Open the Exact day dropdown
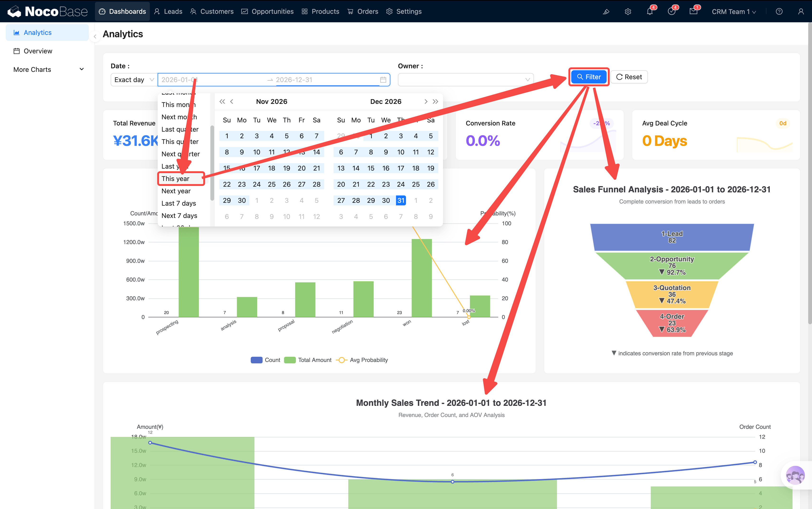Image resolution: width=812 pixels, height=509 pixels. point(134,80)
